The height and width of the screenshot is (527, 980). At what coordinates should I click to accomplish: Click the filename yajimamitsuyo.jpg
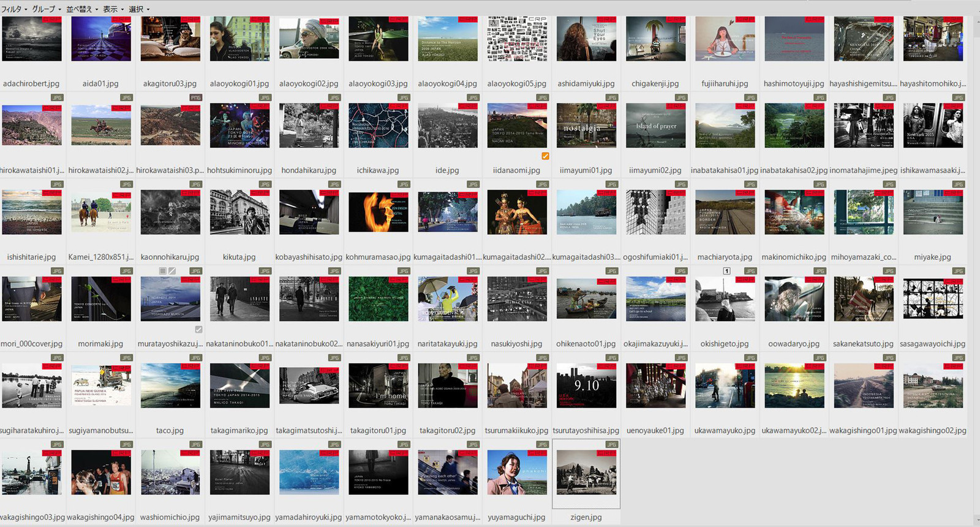239,518
